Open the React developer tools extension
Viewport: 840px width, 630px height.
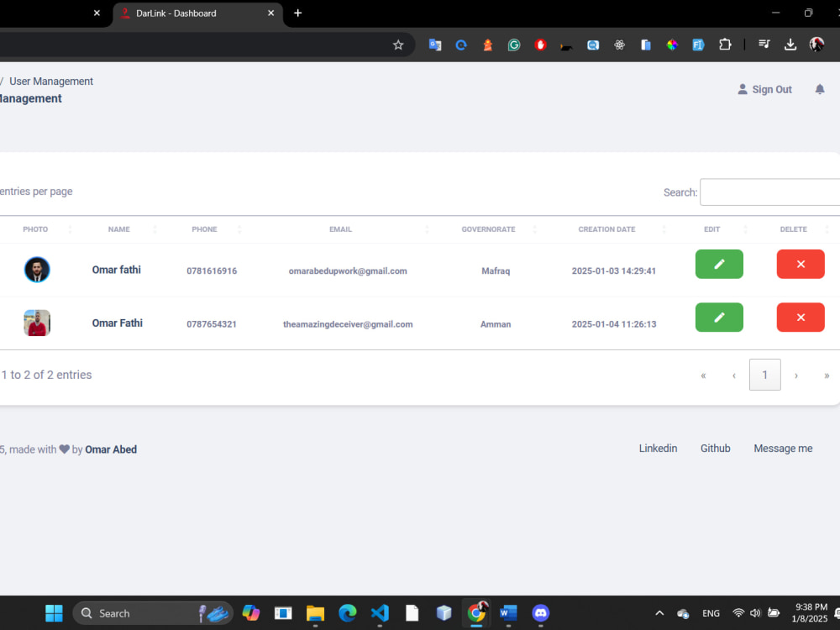(x=619, y=45)
